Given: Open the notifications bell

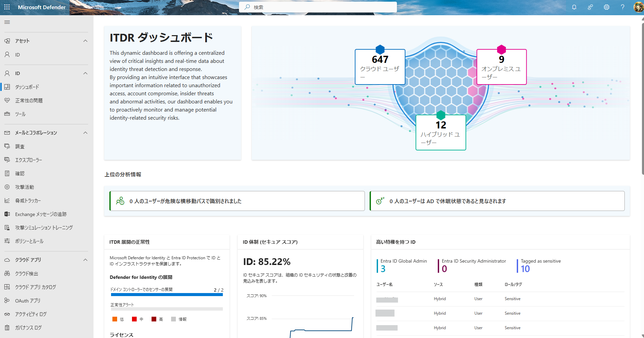Looking at the screenshot, I should 574,7.
